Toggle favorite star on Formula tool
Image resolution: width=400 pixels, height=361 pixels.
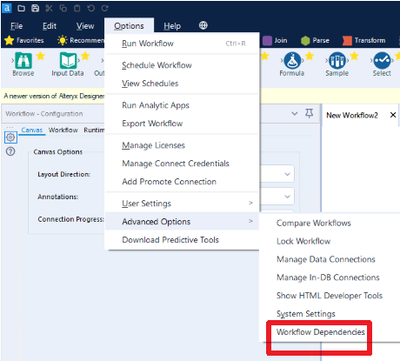coord(309,56)
